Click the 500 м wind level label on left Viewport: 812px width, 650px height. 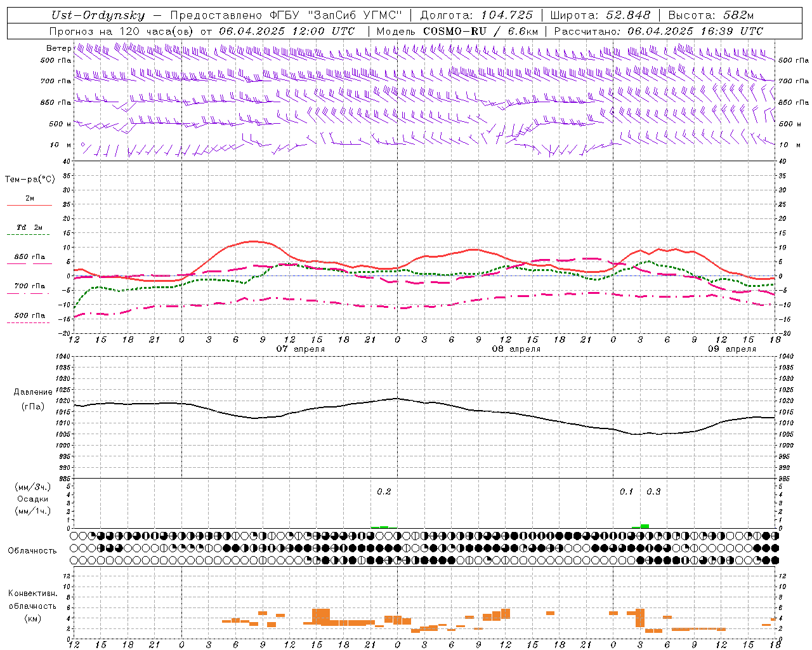coord(60,124)
